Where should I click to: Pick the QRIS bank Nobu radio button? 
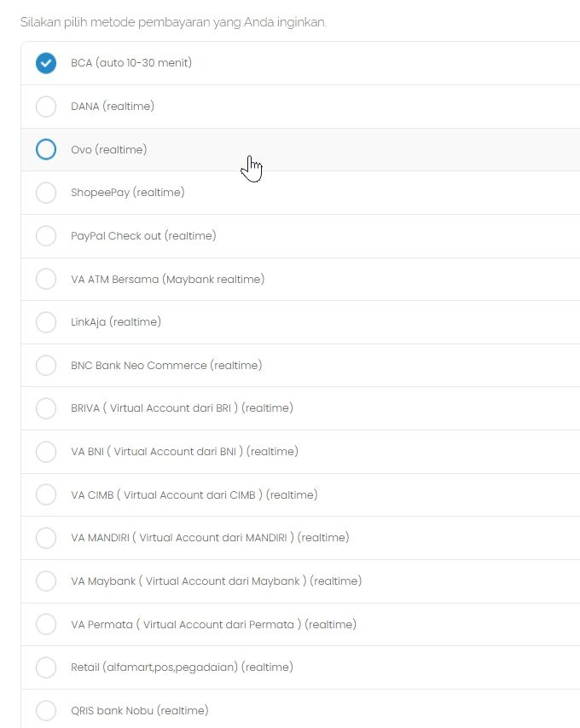pos(46,711)
